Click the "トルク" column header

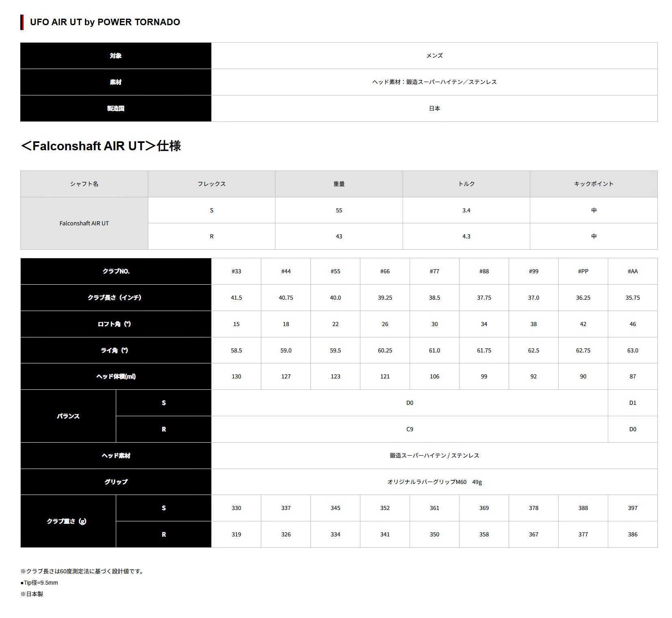[x=466, y=184]
